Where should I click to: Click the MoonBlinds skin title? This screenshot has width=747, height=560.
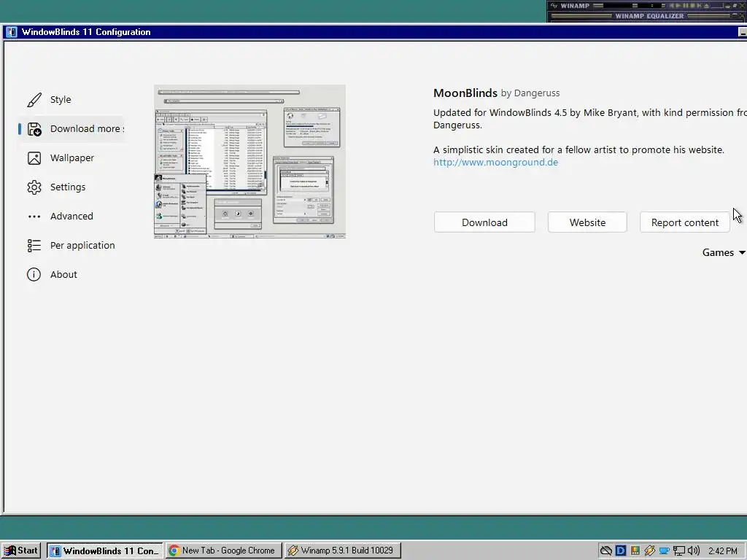point(465,93)
